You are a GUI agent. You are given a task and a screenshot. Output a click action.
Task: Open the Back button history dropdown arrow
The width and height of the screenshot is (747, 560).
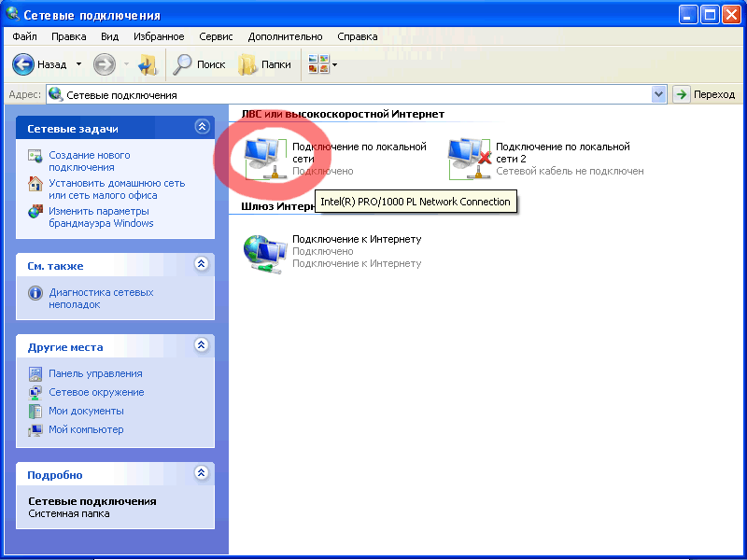click(x=78, y=64)
